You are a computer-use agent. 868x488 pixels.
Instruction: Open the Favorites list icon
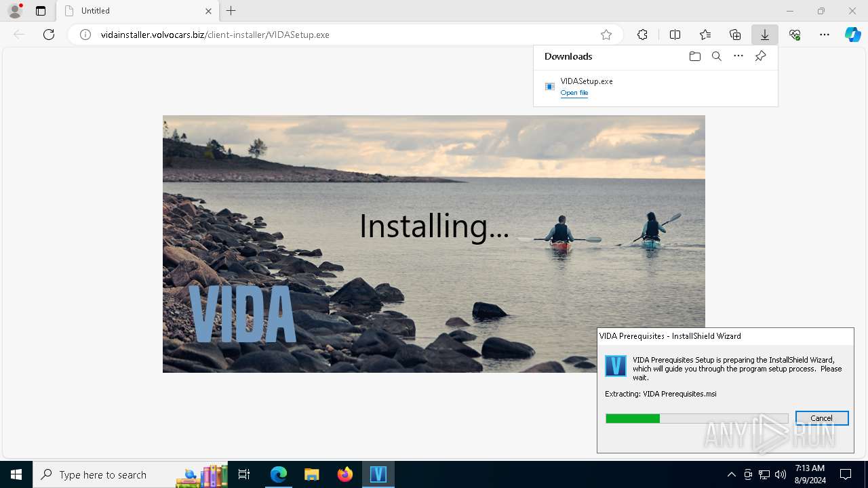point(705,35)
